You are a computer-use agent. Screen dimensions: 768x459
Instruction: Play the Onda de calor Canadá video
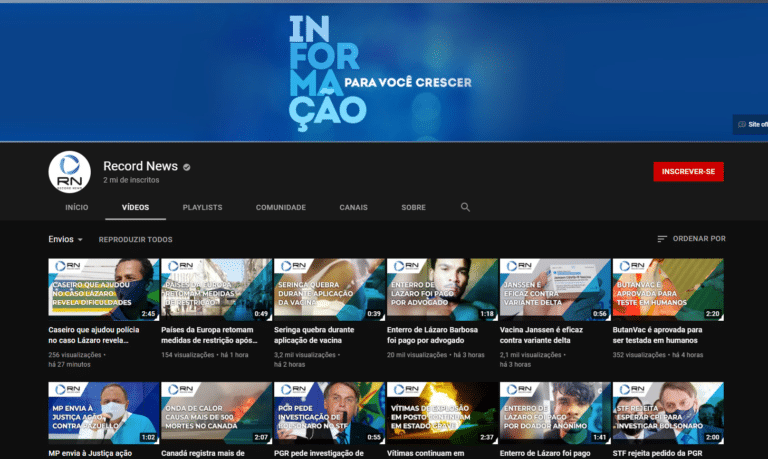point(216,412)
